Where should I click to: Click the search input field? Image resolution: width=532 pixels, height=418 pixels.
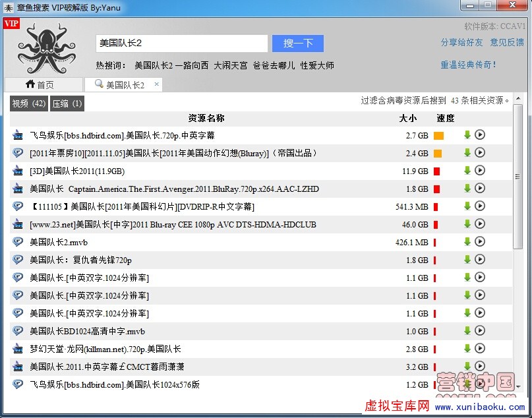point(182,43)
